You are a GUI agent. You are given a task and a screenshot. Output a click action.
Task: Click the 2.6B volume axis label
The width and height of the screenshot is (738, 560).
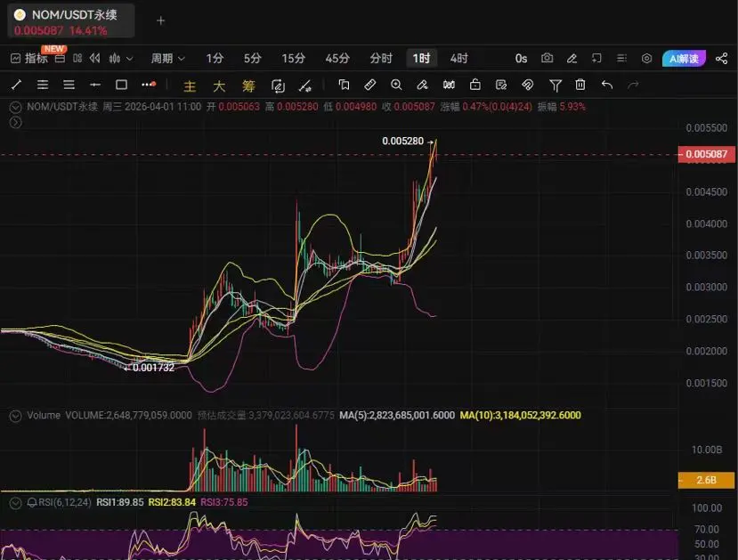(x=706, y=480)
